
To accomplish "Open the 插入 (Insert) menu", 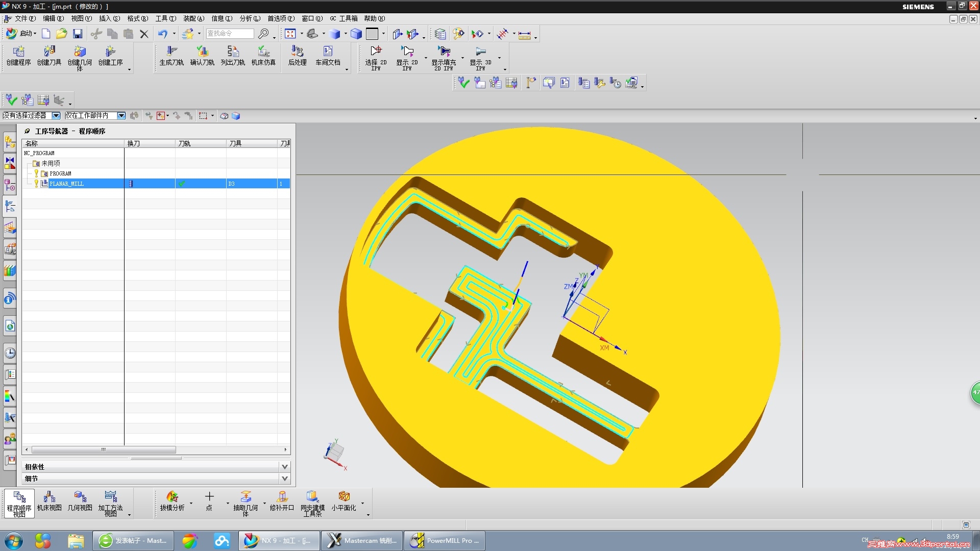I will click(109, 18).
